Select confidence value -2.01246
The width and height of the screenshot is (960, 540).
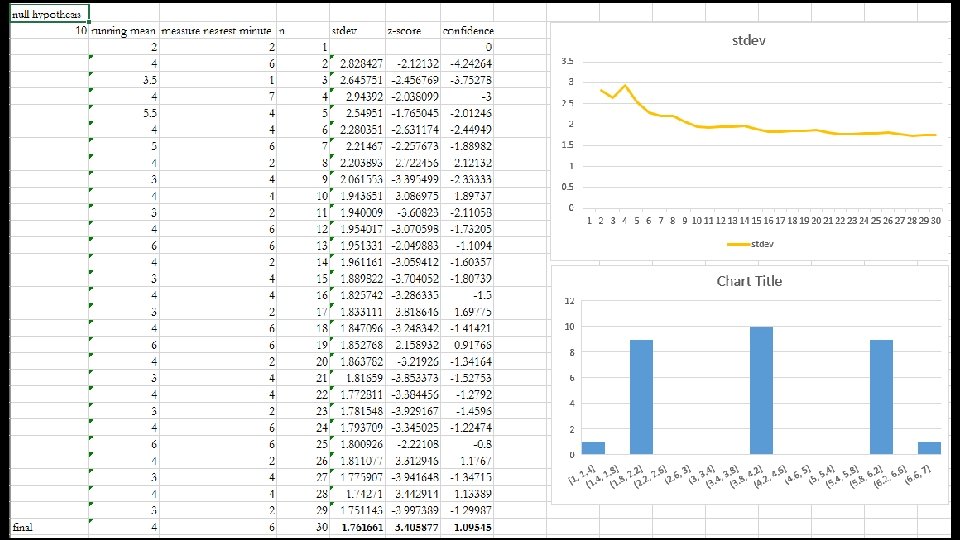click(x=467, y=113)
